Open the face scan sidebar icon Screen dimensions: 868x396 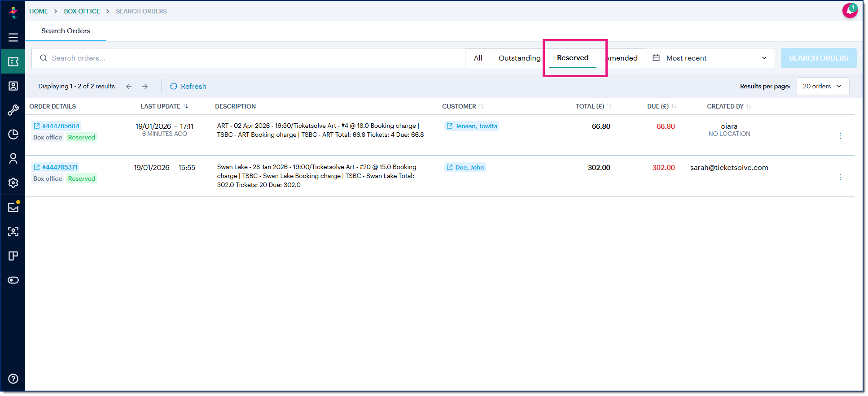[13, 231]
